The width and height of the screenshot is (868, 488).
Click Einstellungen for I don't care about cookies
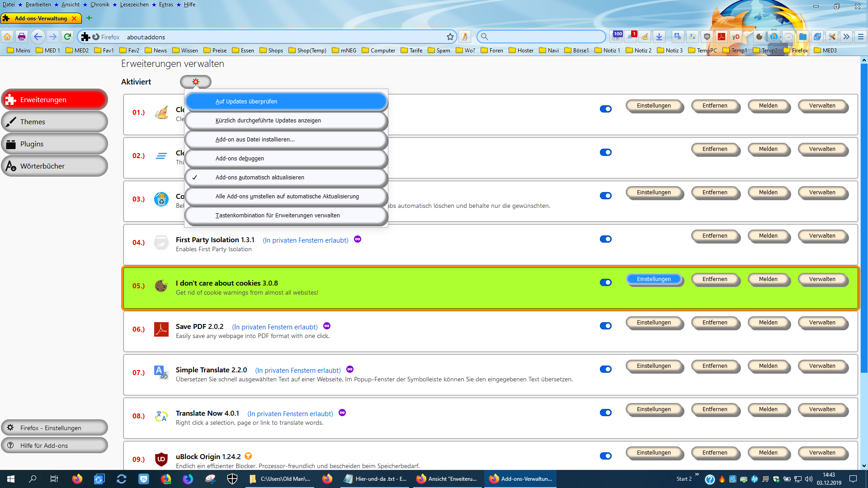pyautogui.click(x=654, y=279)
